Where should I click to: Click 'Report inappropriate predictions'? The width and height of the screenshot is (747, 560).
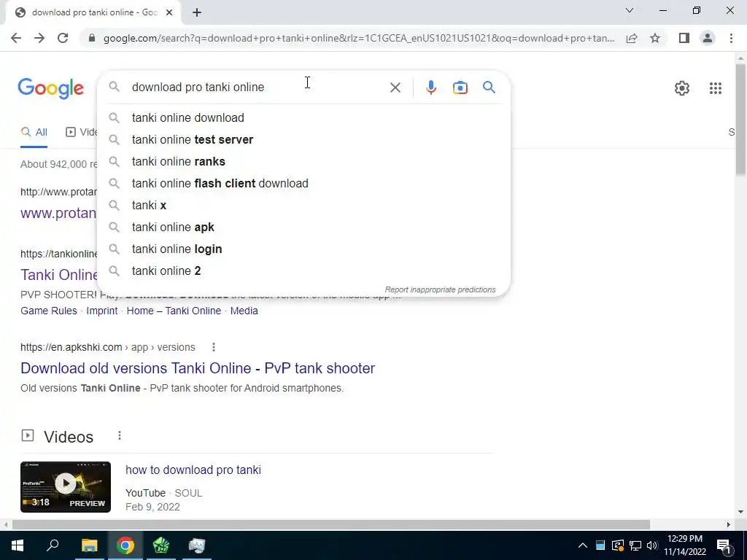[x=440, y=289]
